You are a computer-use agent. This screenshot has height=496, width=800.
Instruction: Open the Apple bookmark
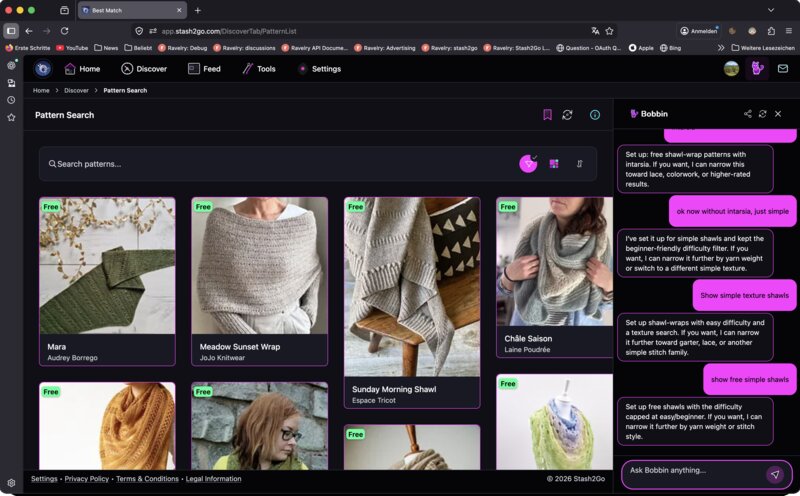(641, 48)
